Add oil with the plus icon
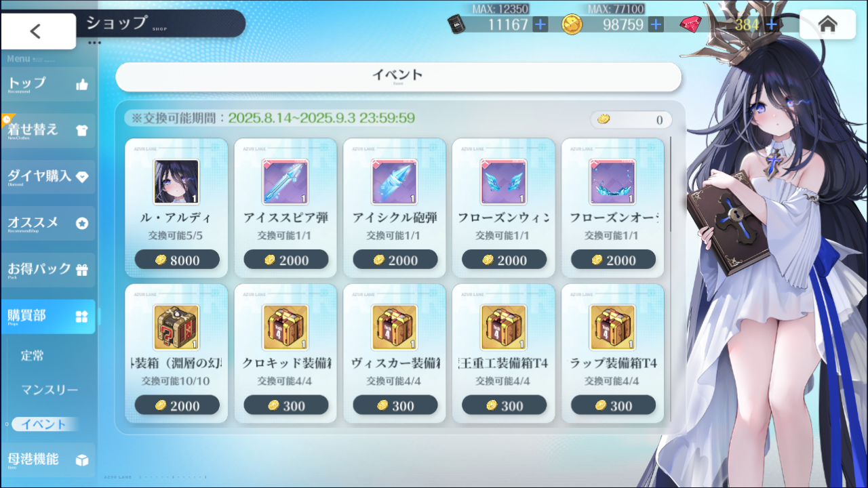The image size is (868, 488). (540, 24)
